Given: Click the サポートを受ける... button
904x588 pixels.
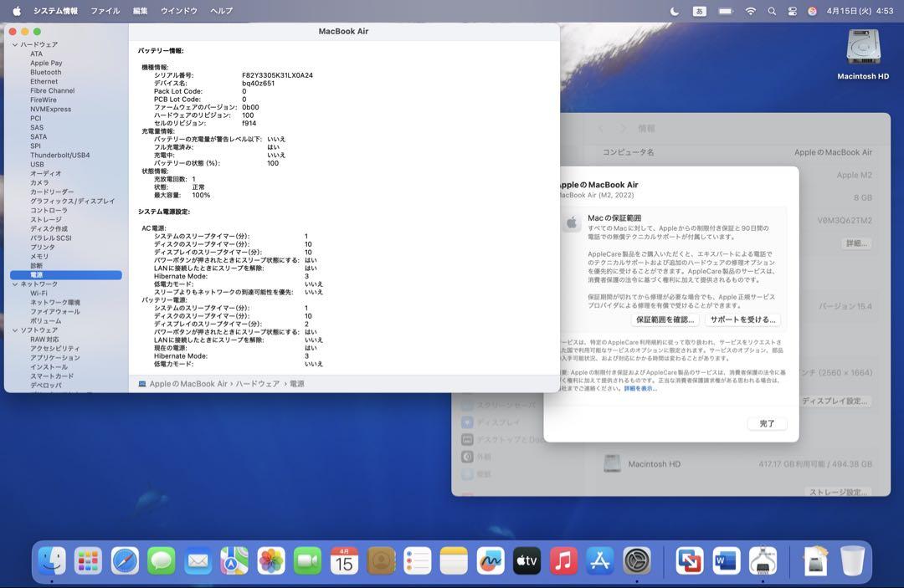Looking at the screenshot, I should click(x=742, y=320).
